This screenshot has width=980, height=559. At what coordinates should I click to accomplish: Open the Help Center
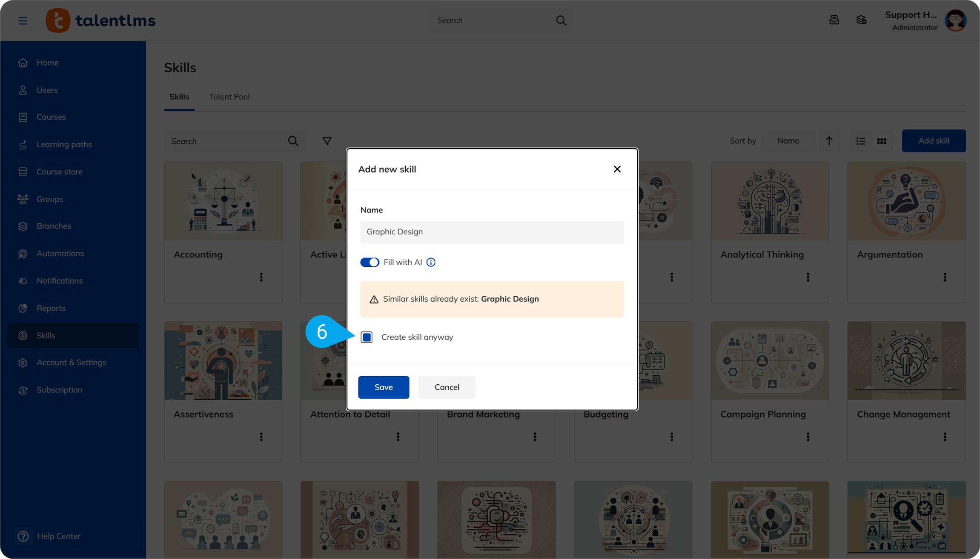[58, 536]
